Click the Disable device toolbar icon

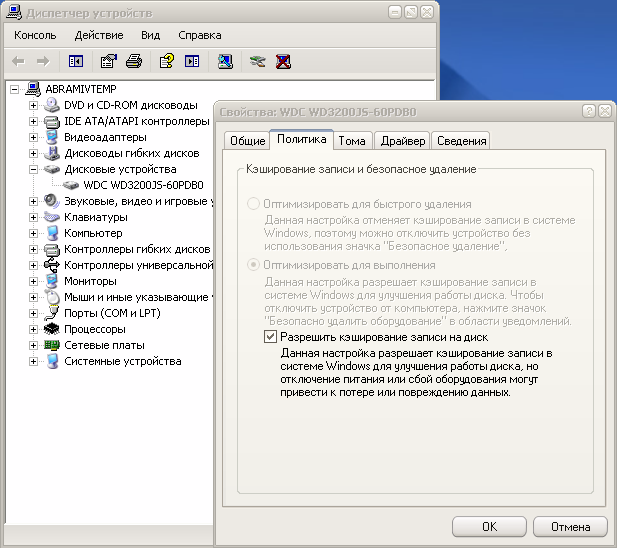click(258, 61)
